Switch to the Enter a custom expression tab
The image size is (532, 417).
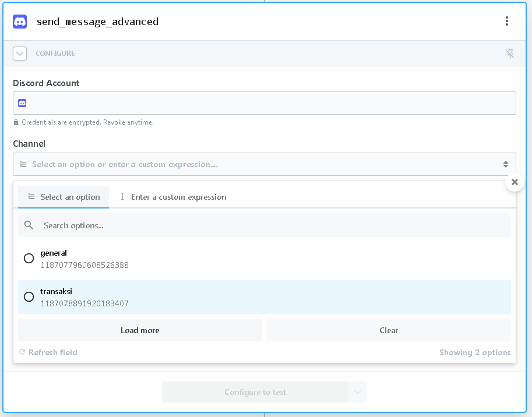tap(173, 197)
